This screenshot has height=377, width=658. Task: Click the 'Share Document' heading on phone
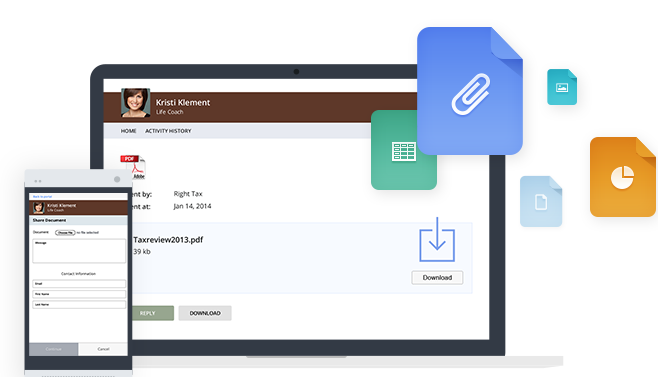(x=50, y=220)
